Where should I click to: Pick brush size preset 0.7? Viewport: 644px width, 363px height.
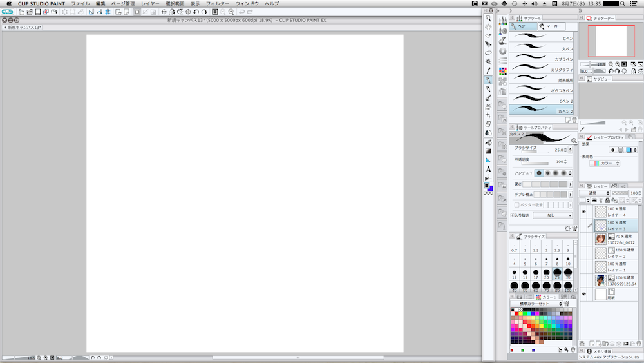click(514, 248)
